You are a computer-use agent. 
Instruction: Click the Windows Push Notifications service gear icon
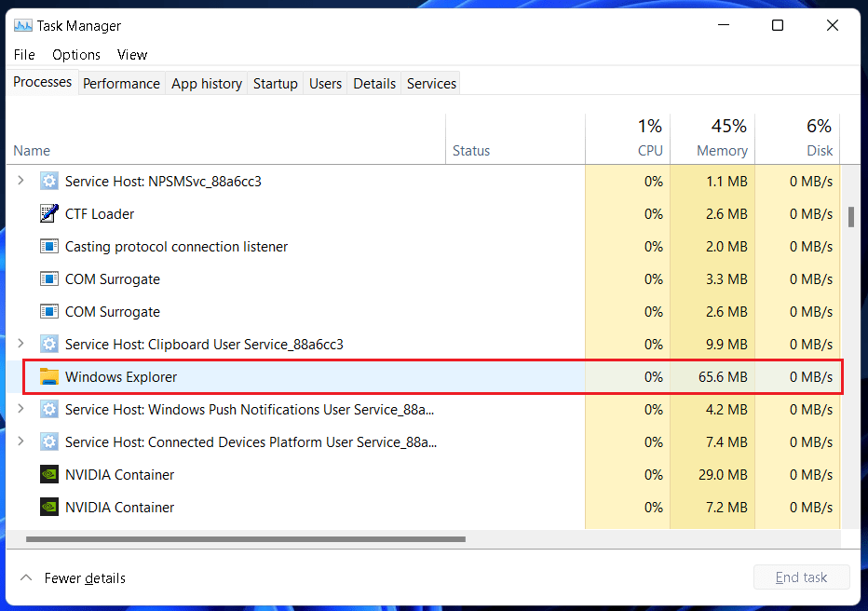click(x=49, y=410)
